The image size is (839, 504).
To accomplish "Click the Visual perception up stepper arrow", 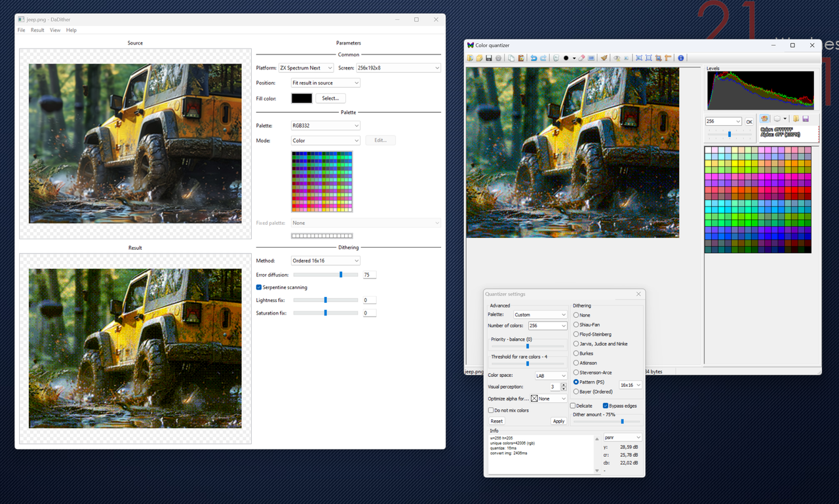I will (564, 385).
